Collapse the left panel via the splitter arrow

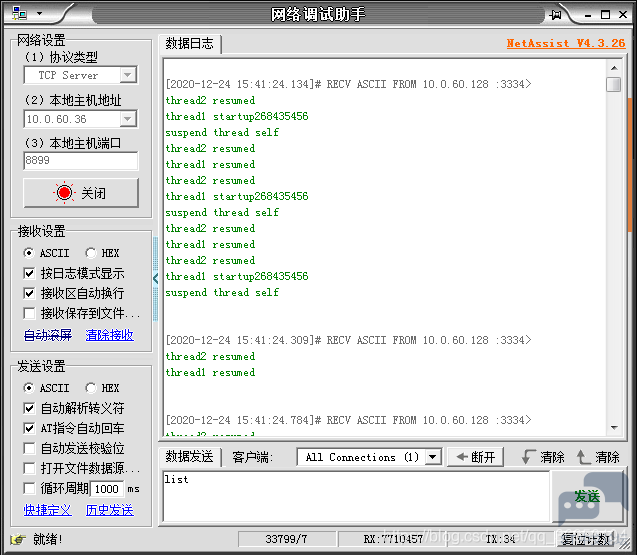click(x=156, y=279)
